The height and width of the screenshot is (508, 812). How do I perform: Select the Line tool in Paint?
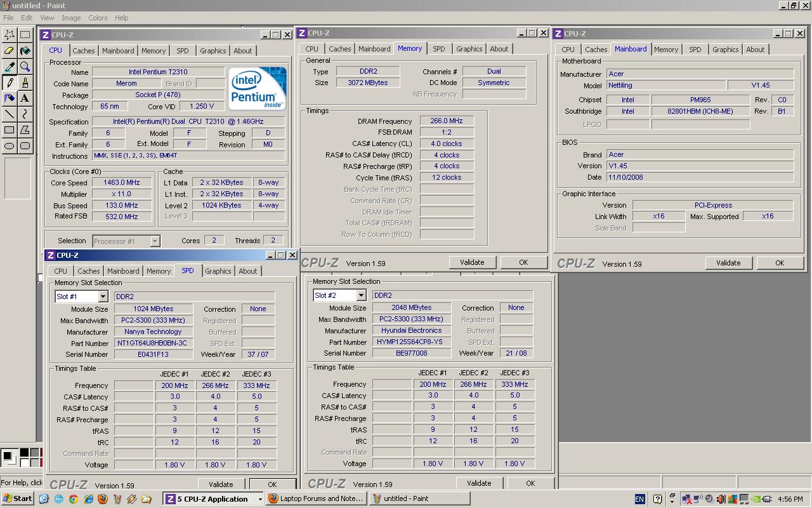point(10,114)
